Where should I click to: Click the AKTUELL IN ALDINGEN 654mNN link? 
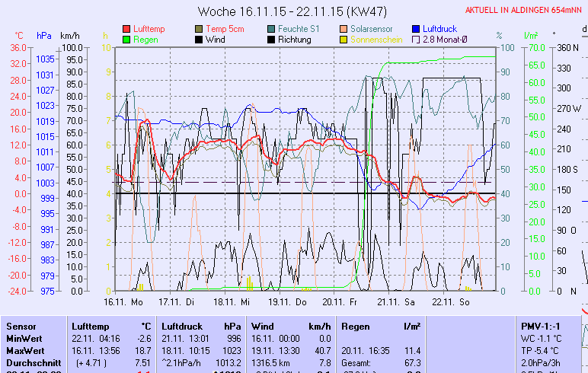click(x=525, y=10)
